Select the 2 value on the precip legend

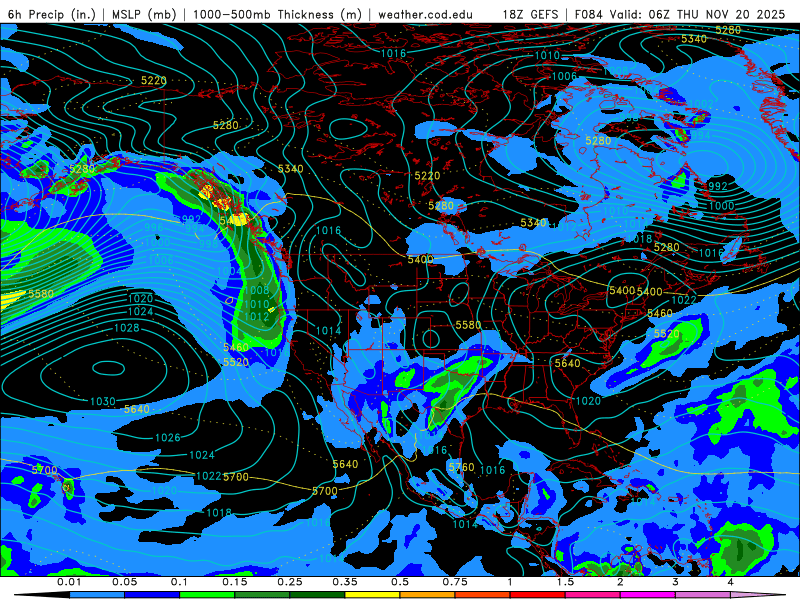(x=620, y=582)
